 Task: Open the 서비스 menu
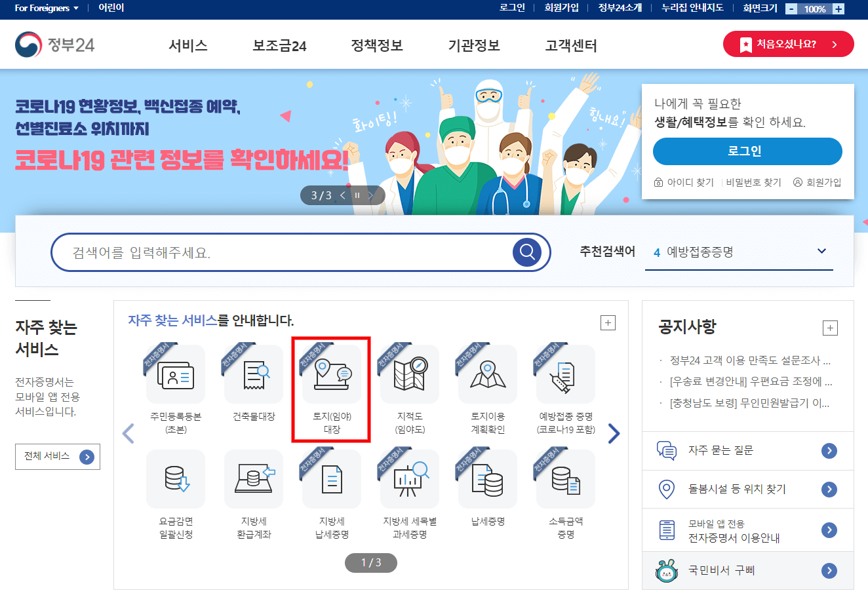click(x=188, y=45)
